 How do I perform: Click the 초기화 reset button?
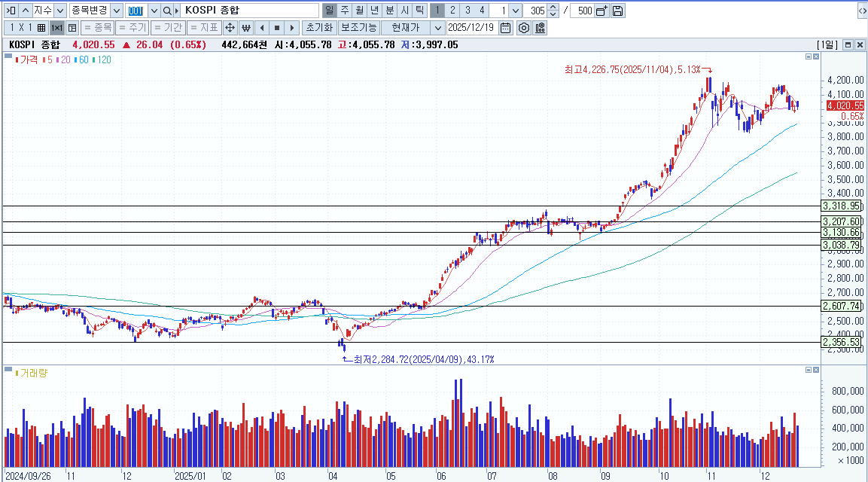click(x=319, y=28)
